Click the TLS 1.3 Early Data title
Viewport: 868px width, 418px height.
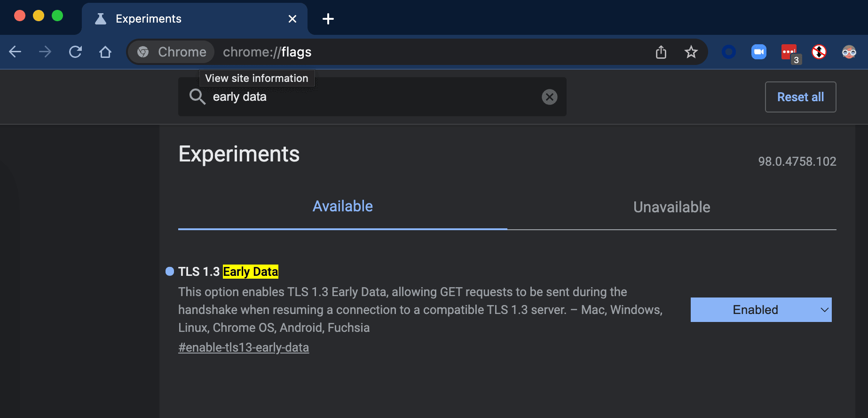point(228,272)
